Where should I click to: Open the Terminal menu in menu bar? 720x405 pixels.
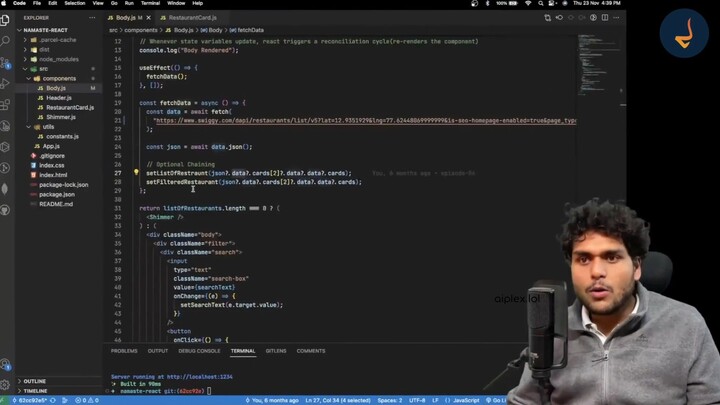point(150,3)
